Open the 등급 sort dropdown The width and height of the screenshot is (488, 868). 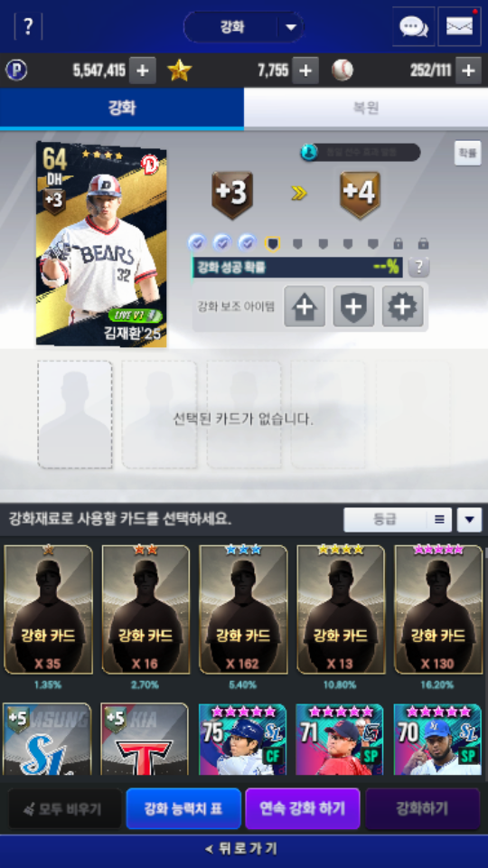tap(398, 520)
